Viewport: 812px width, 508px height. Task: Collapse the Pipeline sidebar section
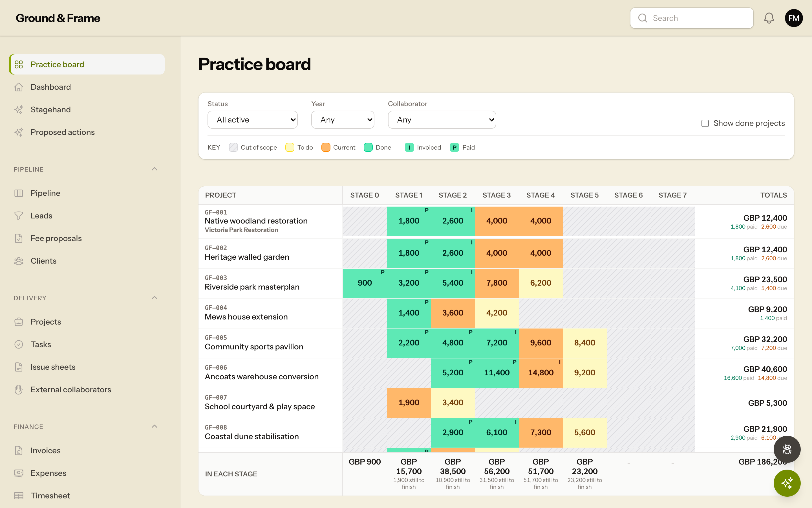[154, 169]
